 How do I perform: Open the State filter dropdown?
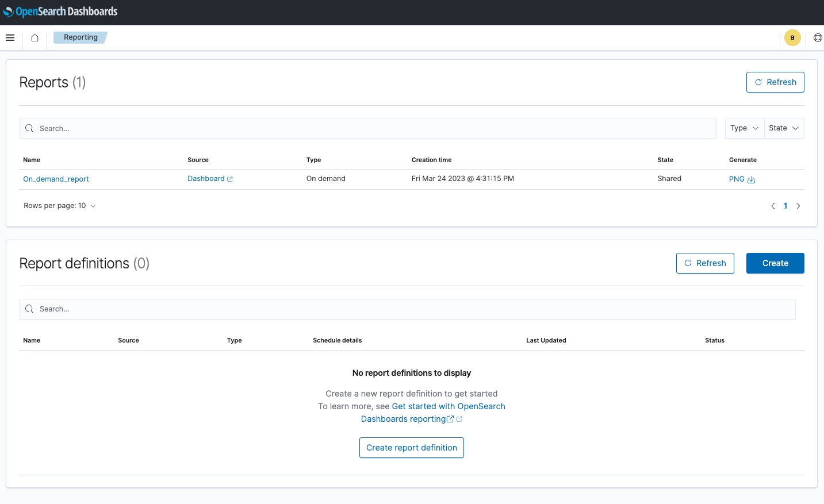[x=783, y=128]
